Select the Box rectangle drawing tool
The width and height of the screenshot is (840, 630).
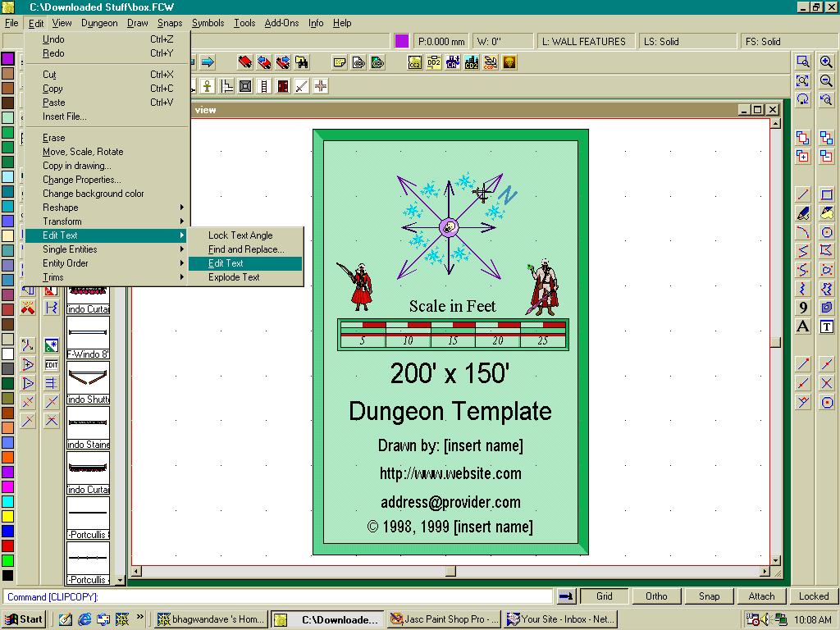click(827, 194)
